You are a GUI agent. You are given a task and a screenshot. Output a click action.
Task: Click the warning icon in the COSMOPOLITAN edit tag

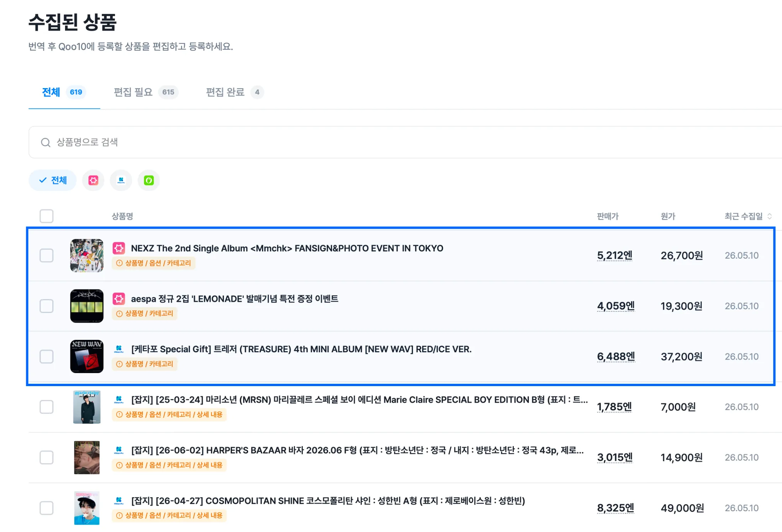(119, 515)
